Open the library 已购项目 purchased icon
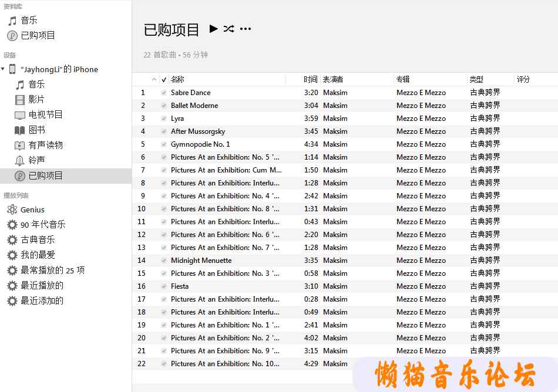 tap(12, 36)
